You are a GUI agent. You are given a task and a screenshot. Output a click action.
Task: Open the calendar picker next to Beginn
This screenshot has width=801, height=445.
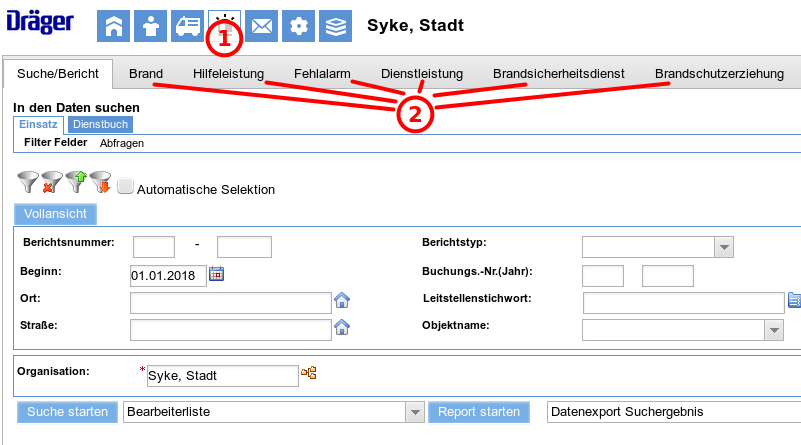click(x=216, y=274)
